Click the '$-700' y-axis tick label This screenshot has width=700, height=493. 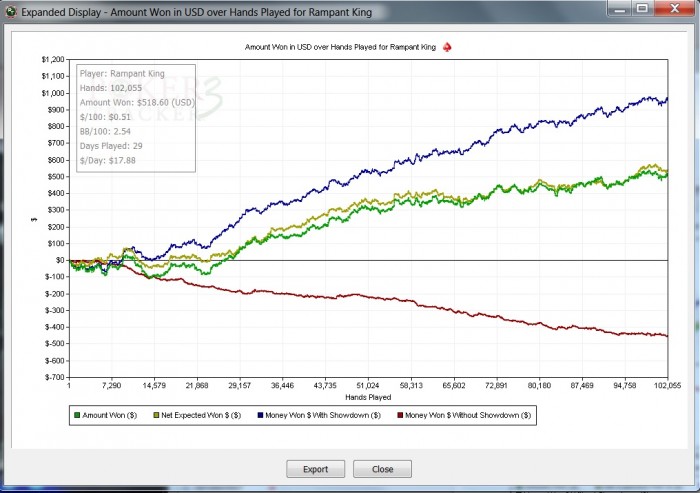point(54,377)
